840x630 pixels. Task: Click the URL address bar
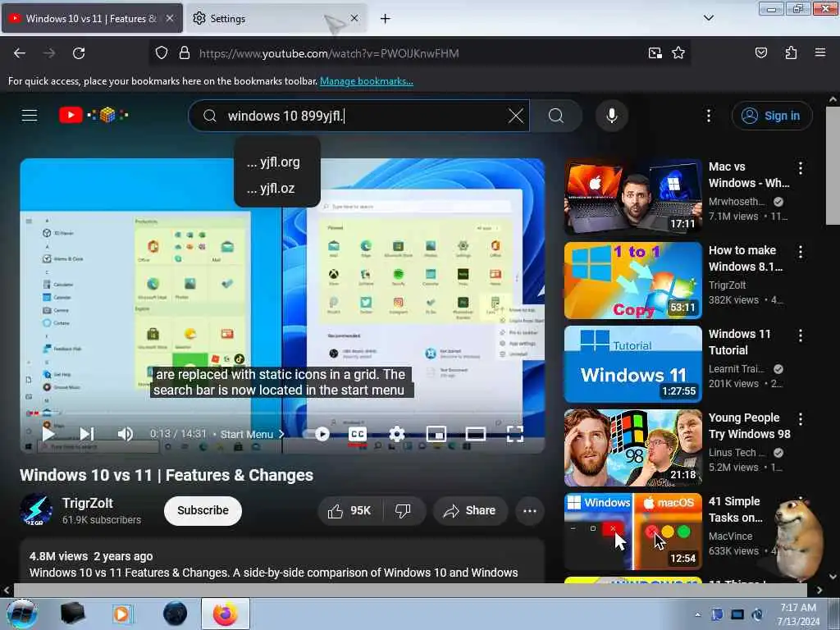coord(418,53)
